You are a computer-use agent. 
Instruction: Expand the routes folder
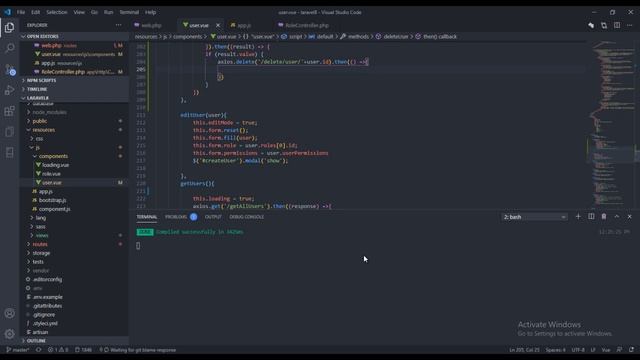click(x=40, y=244)
